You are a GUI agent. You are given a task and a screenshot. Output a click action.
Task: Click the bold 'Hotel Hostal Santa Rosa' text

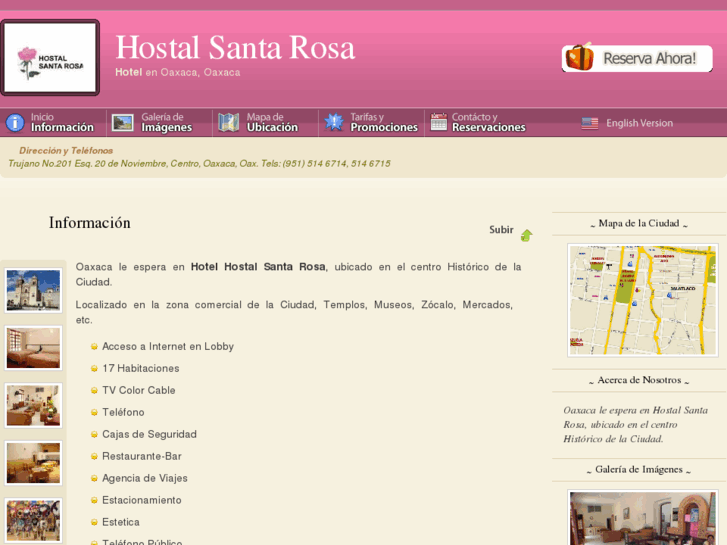[x=258, y=267]
